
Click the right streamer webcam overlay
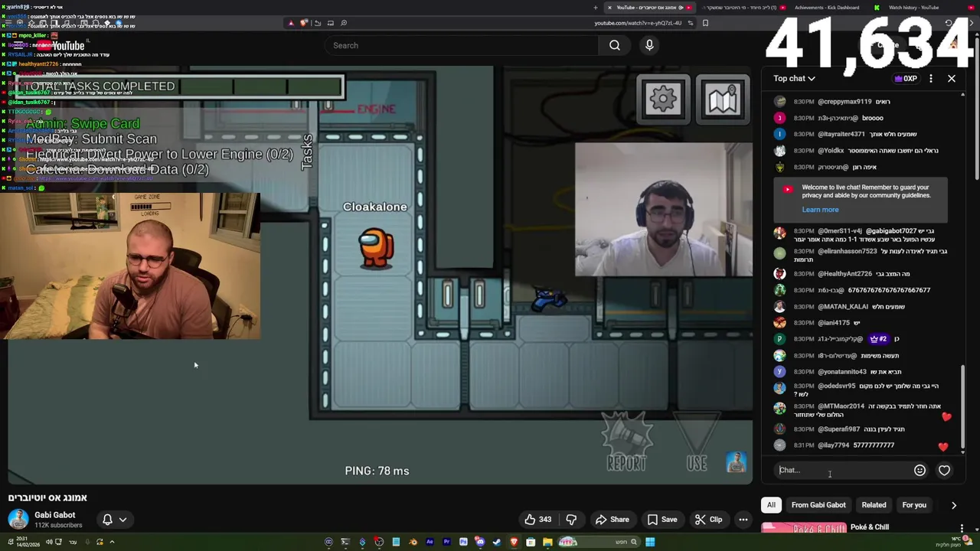[664, 209]
